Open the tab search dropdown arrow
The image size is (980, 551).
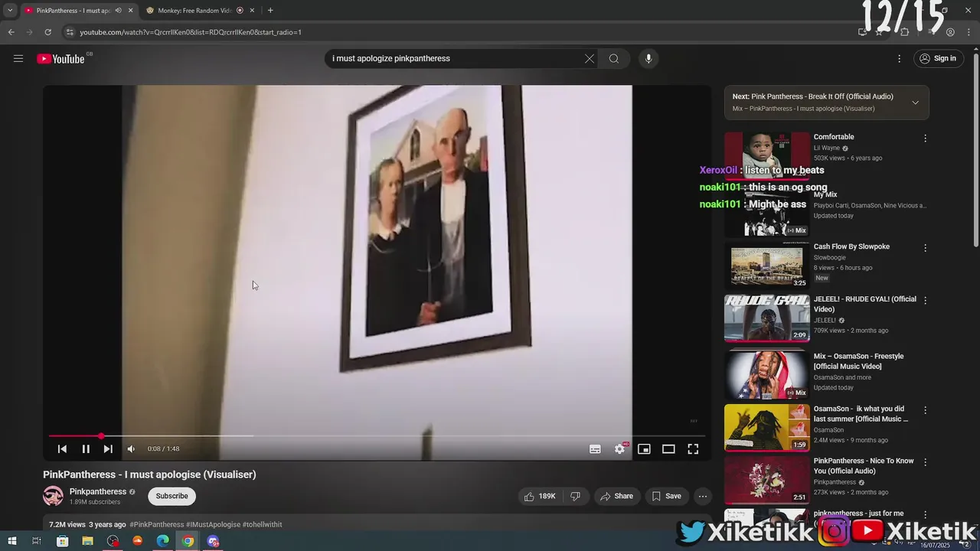tap(10, 11)
